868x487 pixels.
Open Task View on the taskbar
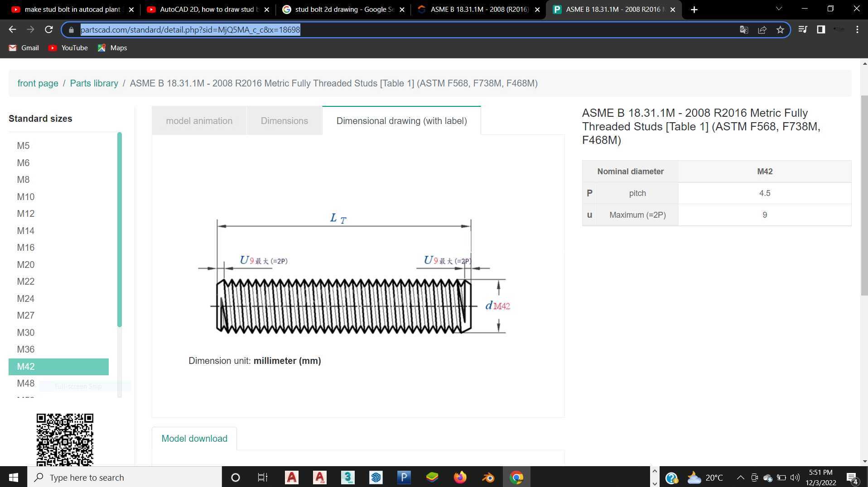(x=263, y=477)
